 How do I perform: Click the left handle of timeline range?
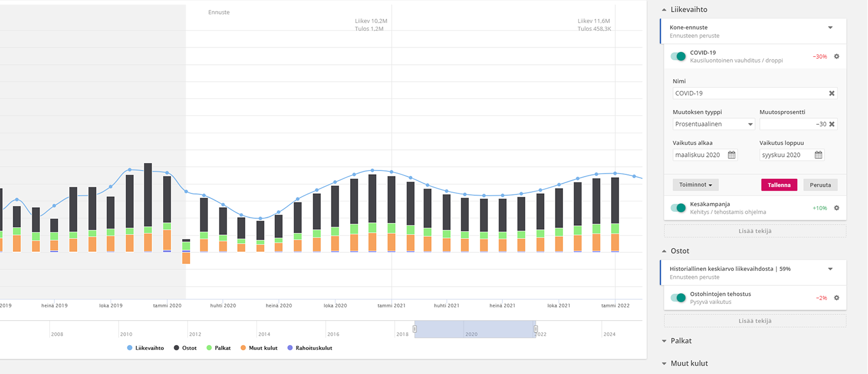tap(414, 329)
